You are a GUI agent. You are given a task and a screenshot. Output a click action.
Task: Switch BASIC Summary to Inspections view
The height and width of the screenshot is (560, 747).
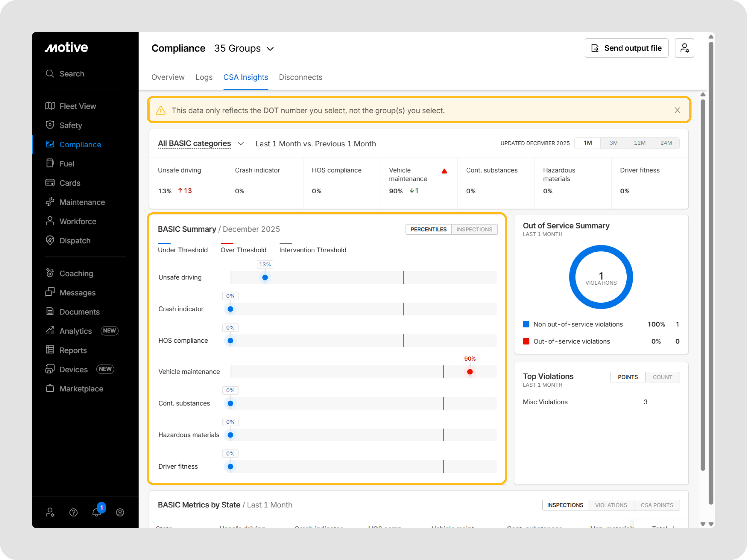tap(474, 230)
